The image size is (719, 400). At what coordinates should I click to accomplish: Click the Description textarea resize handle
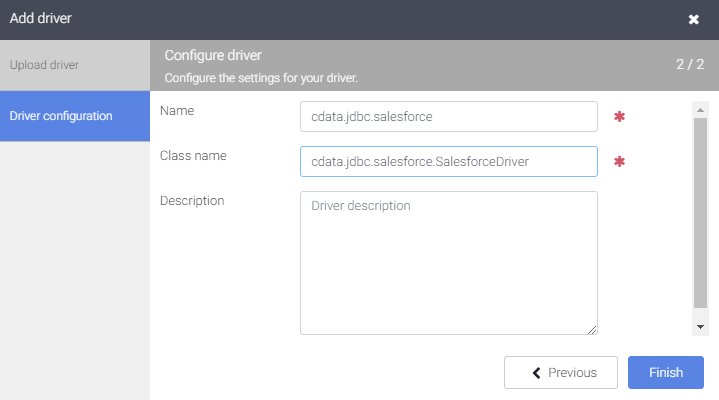[592, 329]
